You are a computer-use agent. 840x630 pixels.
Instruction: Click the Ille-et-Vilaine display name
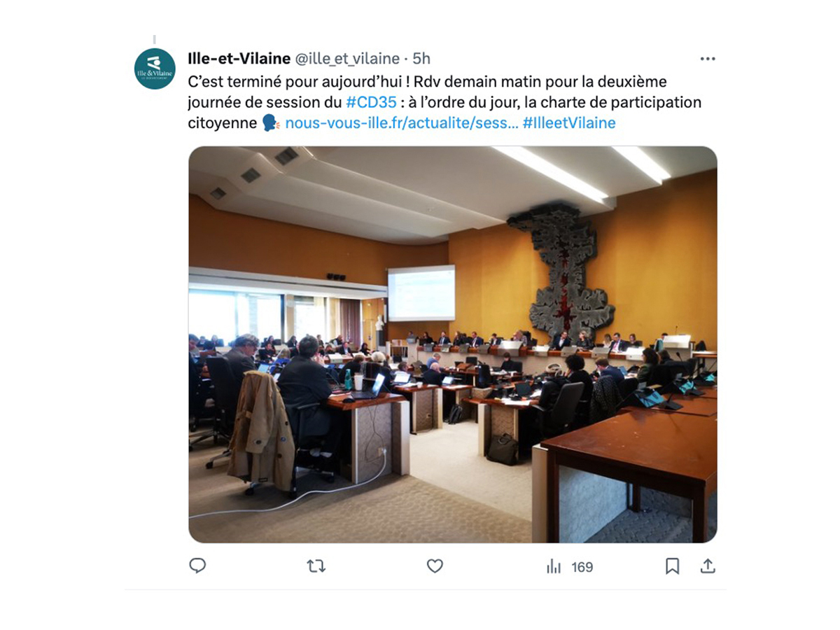pyautogui.click(x=239, y=59)
